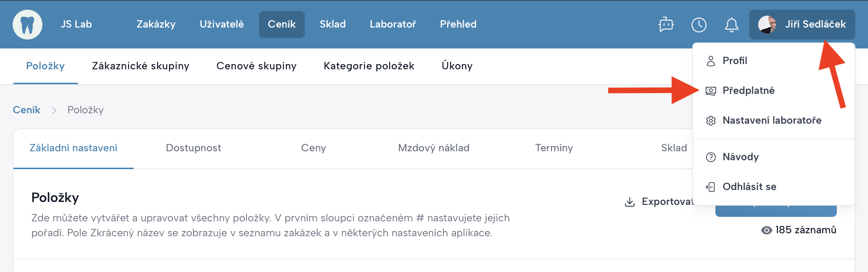
Task: Click the Exportovat download icon
Action: tap(629, 202)
